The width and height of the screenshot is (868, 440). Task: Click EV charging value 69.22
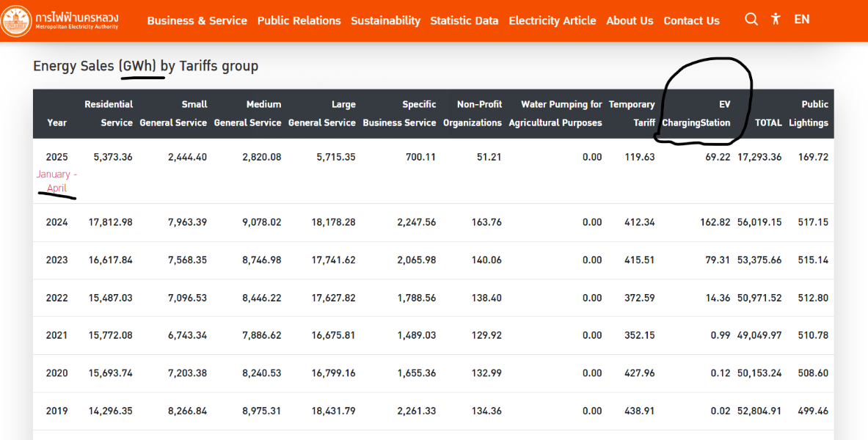(x=718, y=157)
